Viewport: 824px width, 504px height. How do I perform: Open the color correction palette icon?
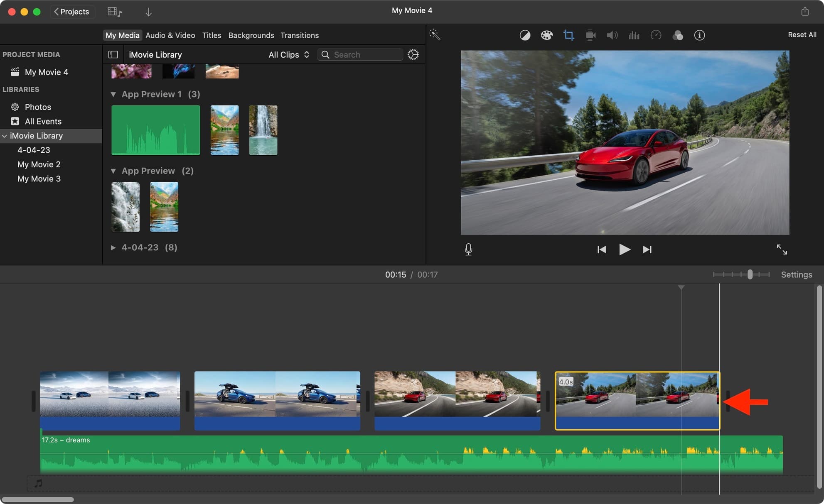(546, 35)
